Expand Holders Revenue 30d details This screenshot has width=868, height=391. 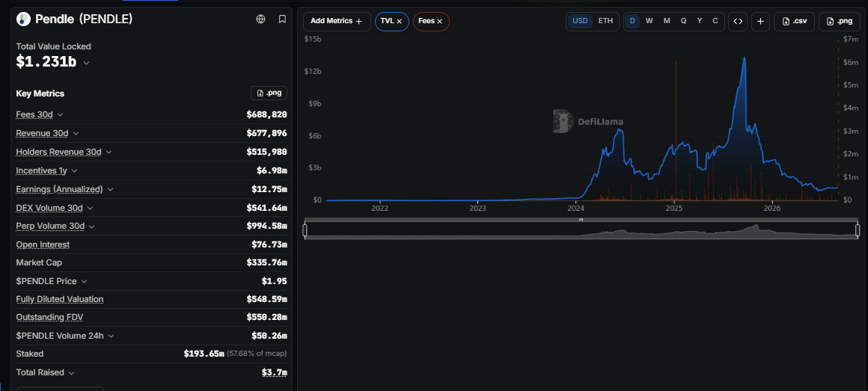point(109,152)
